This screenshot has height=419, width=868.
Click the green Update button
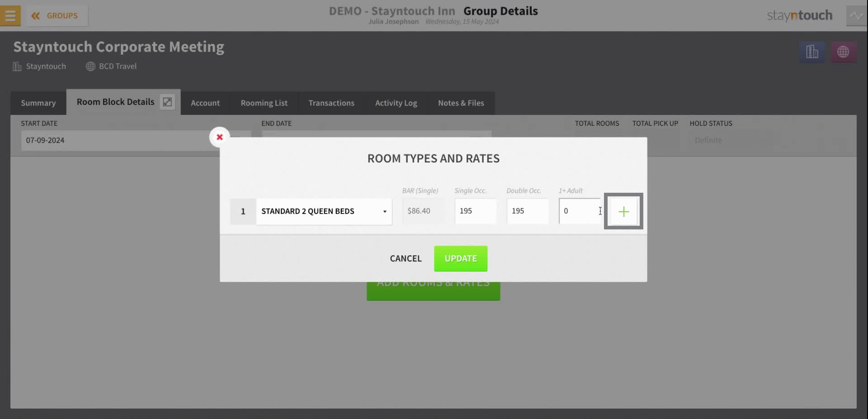click(461, 258)
